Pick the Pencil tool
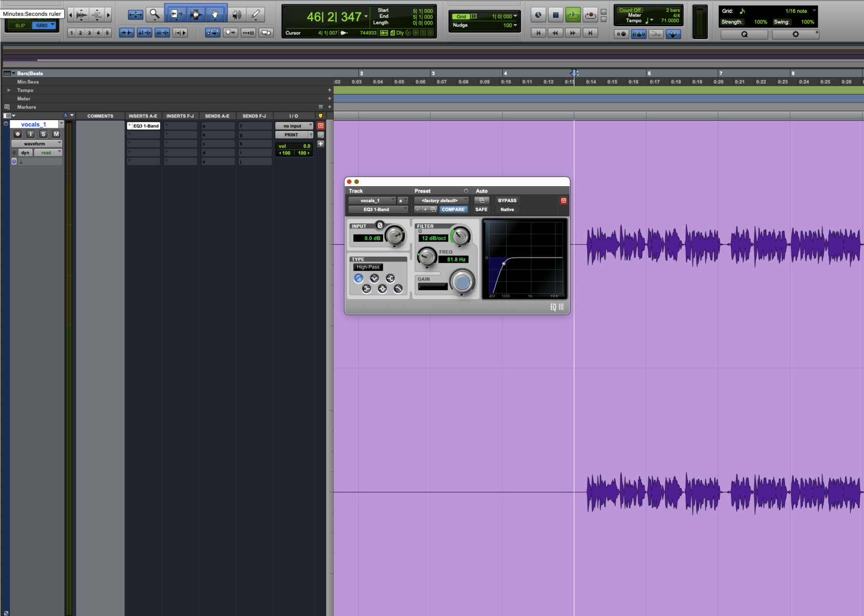The image size is (864, 616). point(256,14)
